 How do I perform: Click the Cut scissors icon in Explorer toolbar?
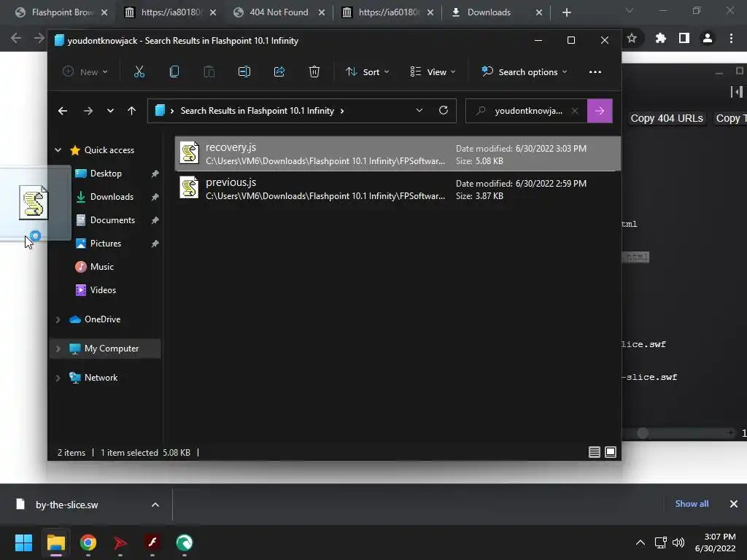(139, 72)
